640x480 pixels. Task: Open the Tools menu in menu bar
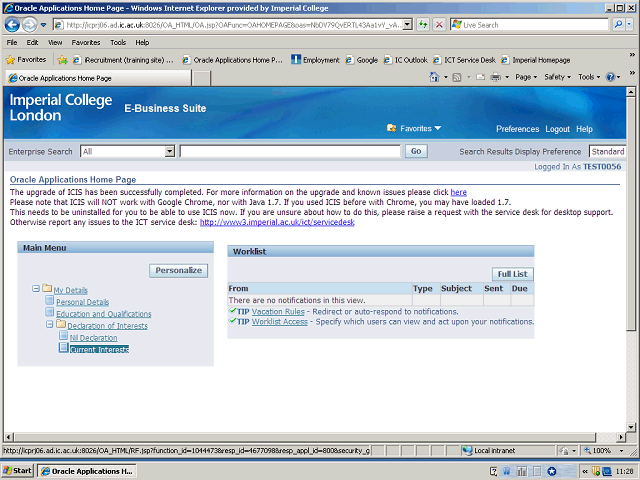[118, 43]
